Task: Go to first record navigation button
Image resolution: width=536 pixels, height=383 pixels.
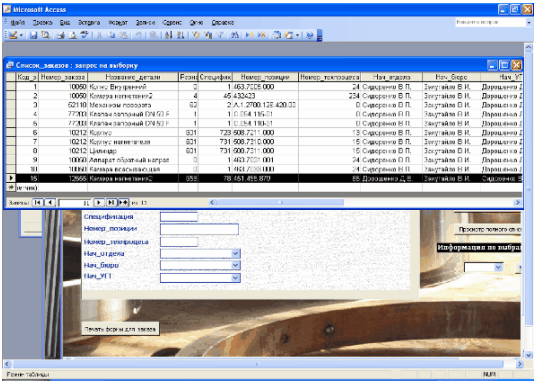Action: pos(37,202)
